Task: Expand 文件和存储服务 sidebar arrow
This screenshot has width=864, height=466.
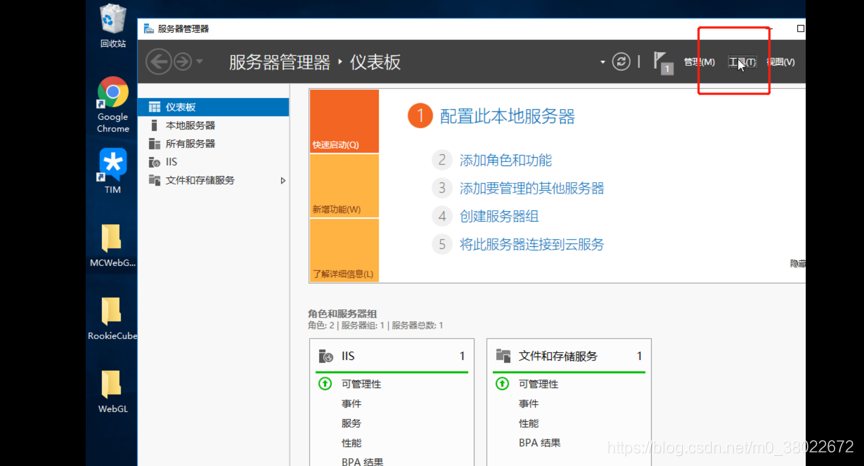Action: point(283,181)
